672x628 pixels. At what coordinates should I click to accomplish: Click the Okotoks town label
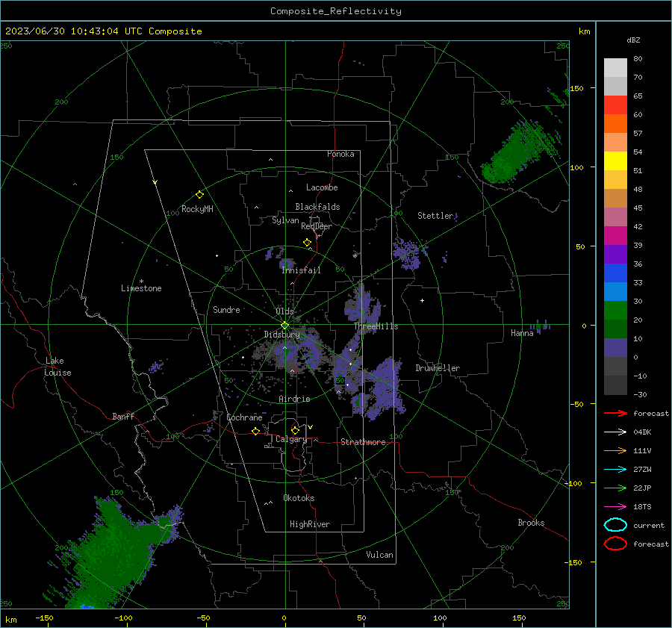[299, 497]
